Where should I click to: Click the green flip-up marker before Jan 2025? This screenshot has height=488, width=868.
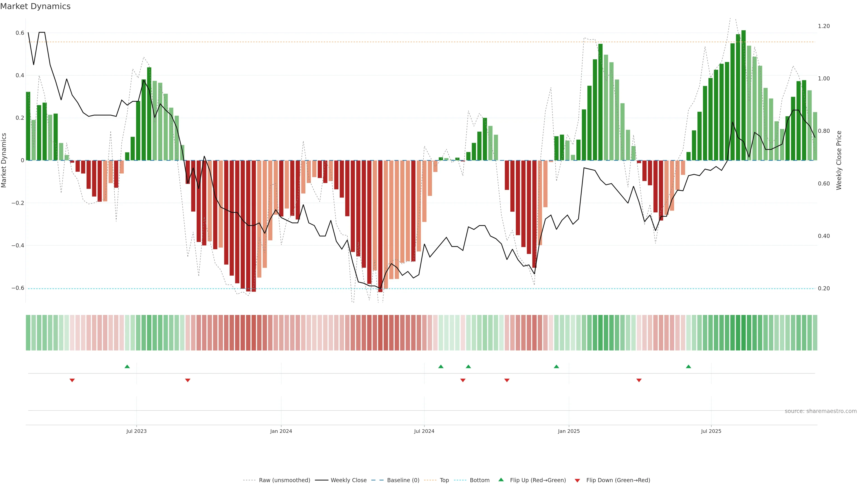pyautogui.click(x=556, y=366)
